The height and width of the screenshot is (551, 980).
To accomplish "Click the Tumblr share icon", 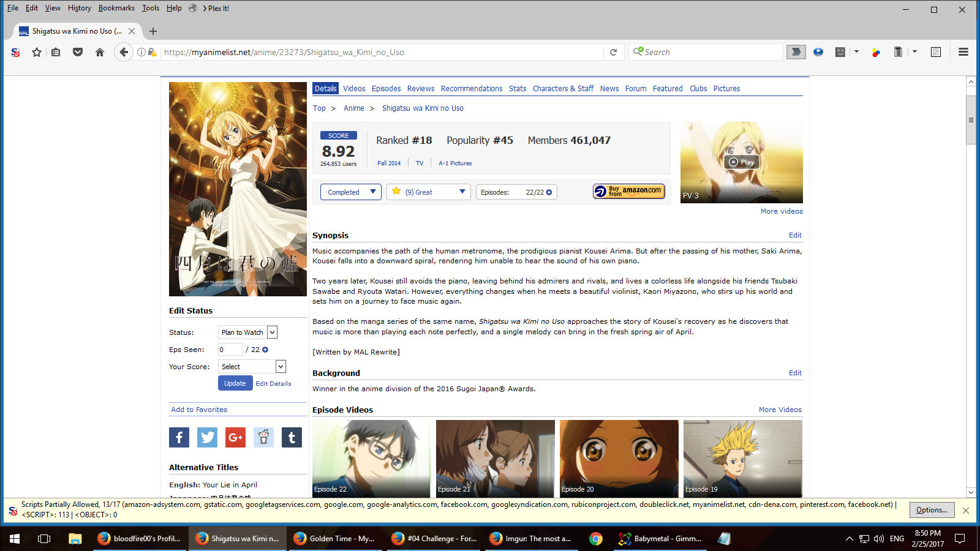I will (x=292, y=437).
